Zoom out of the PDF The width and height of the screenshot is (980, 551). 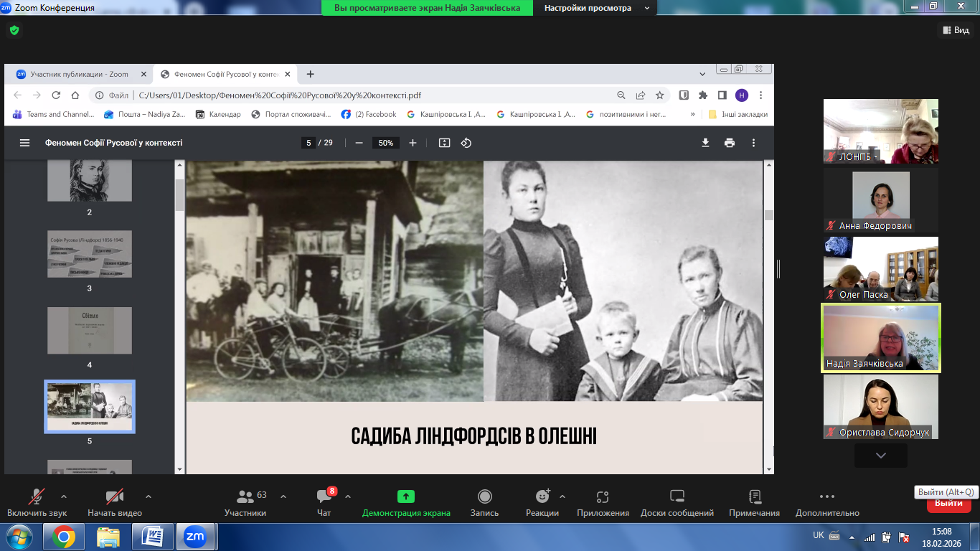click(359, 143)
